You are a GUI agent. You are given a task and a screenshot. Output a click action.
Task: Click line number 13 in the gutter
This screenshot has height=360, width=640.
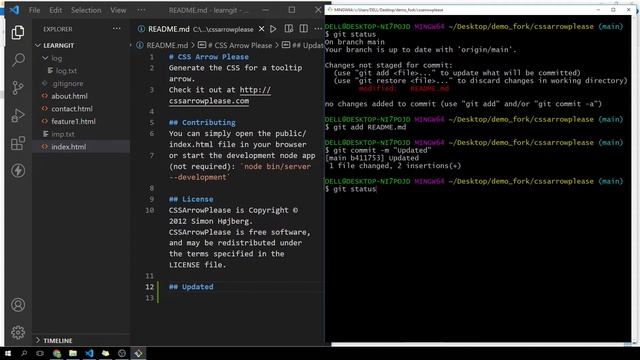click(149, 298)
